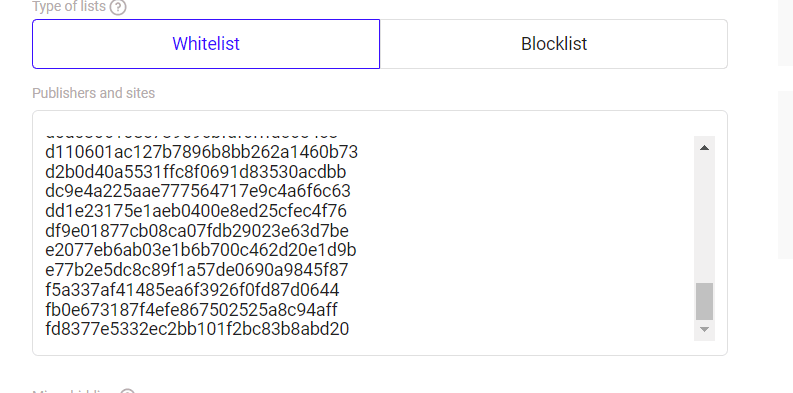Image resolution: width=793 pixels, height=393 pixels.
Task: Click the entry e2077eb6ab03e1b6b700c462d20e1d9b
Action: click(201, 250)
